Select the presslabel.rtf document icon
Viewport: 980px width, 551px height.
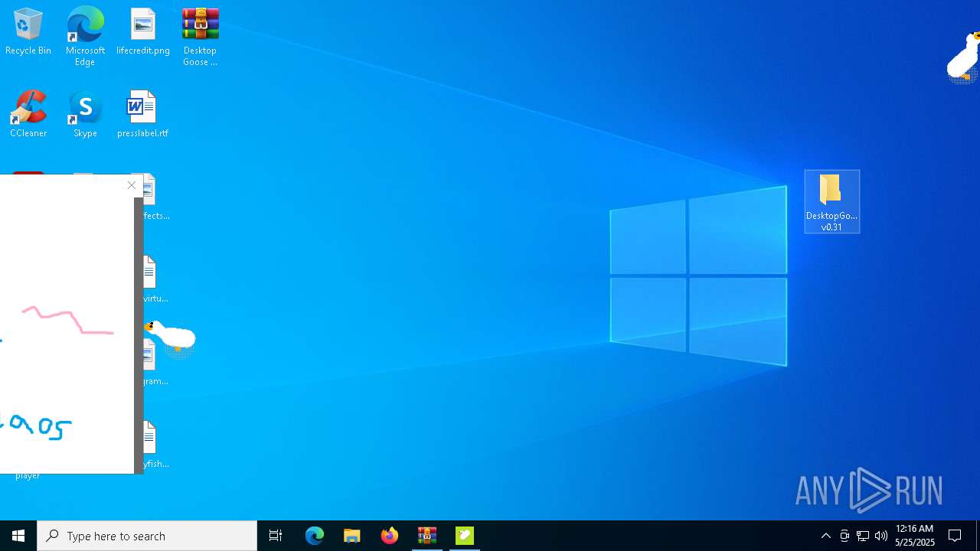[142, 115]
